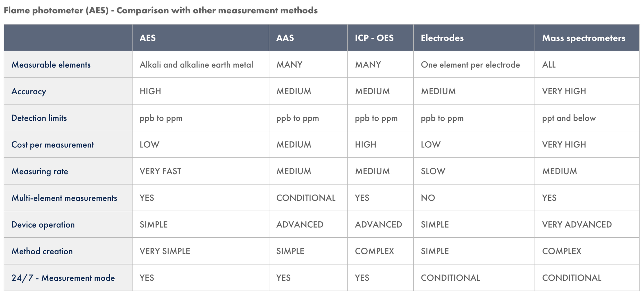Select the Cost per measurement row label
The image size is (644, 300).
tap(53, 145)
